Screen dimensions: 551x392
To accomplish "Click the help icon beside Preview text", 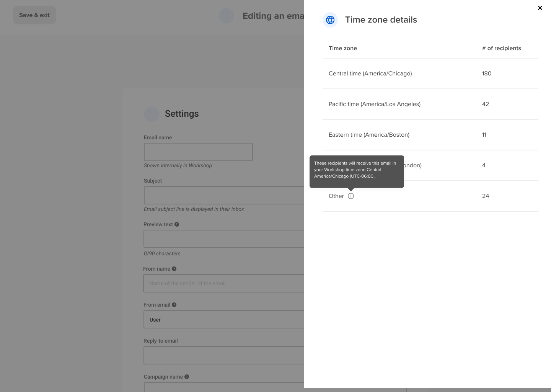I will (x=177, y=224).
